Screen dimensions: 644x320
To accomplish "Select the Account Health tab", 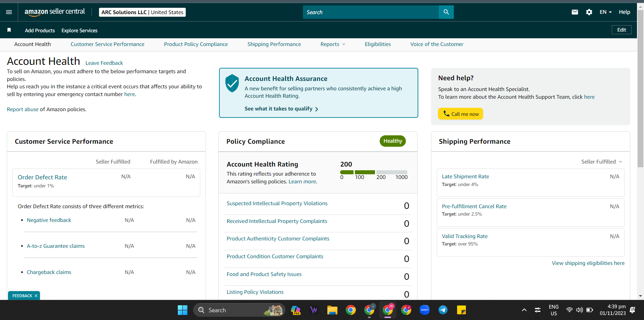I will [x=33, y=44].
